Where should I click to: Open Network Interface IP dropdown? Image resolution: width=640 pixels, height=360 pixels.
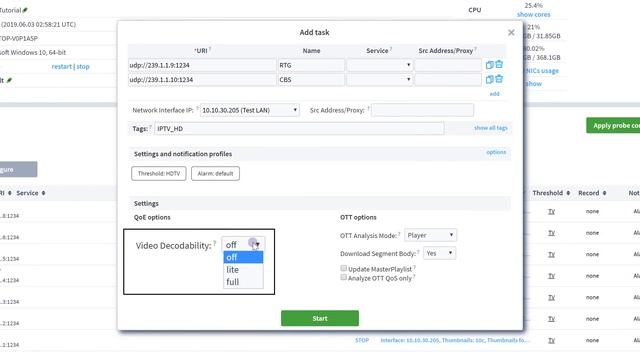(249, 110)
